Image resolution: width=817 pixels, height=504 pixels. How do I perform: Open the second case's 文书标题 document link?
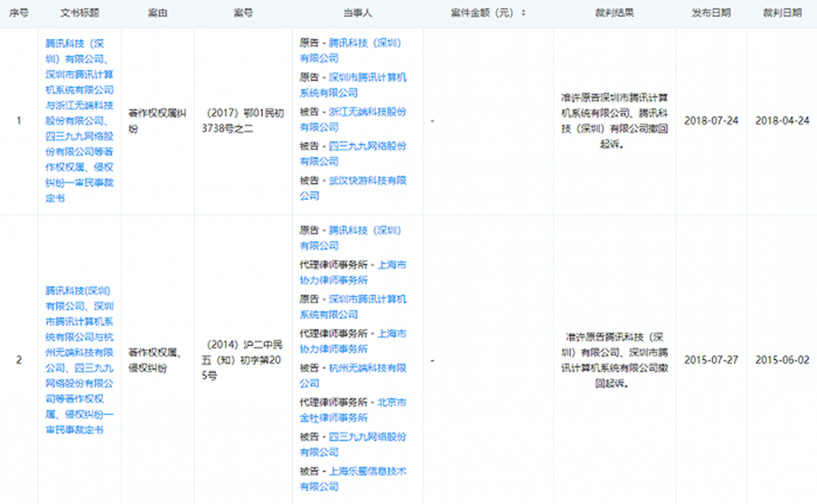click(79, 360)
